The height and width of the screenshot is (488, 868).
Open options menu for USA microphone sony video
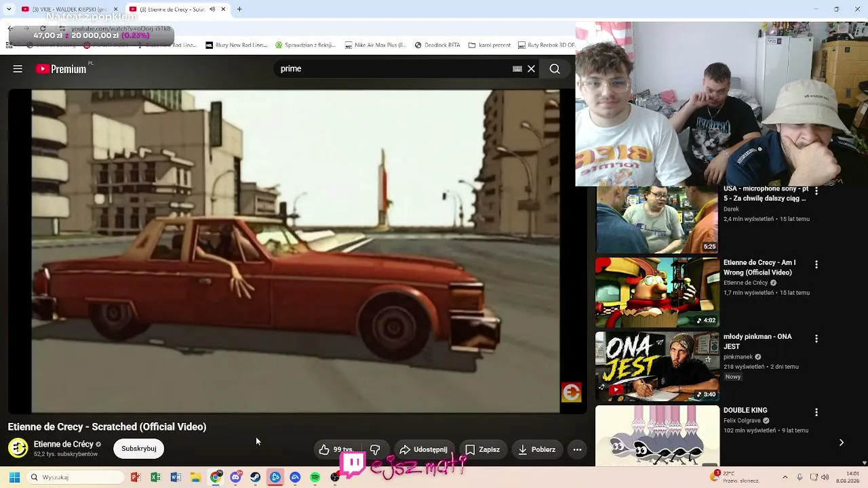(x=816, y=191)
